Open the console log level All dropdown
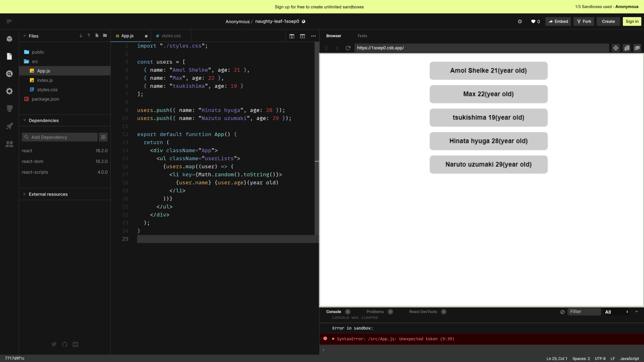This screenshot has width=644, height=362. 617,312
